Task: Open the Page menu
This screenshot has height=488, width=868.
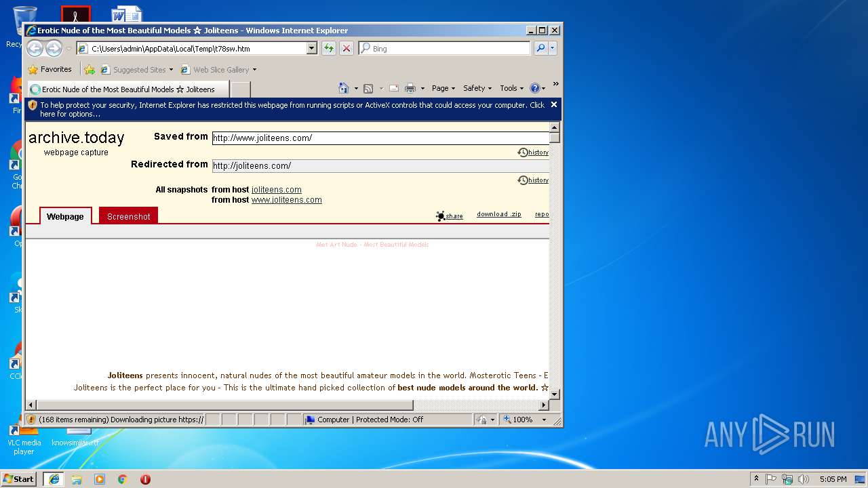Action: click(443, 88)
